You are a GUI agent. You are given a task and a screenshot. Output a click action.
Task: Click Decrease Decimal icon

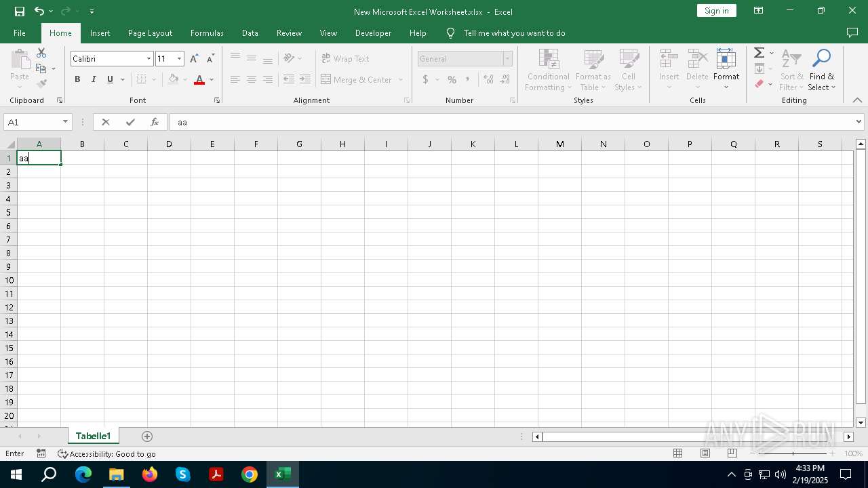tap(505, 79)
